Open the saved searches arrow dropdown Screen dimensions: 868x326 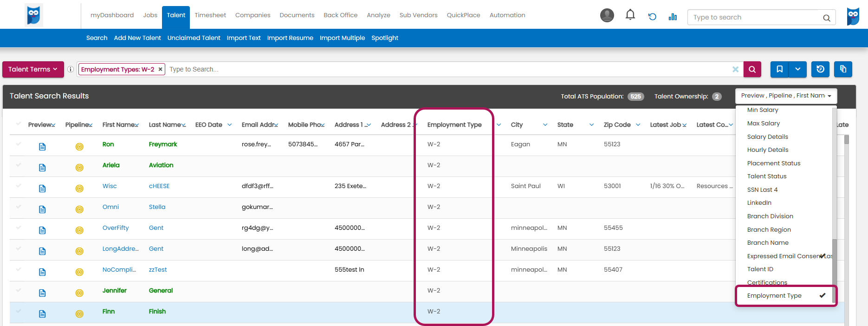[797, 69]
